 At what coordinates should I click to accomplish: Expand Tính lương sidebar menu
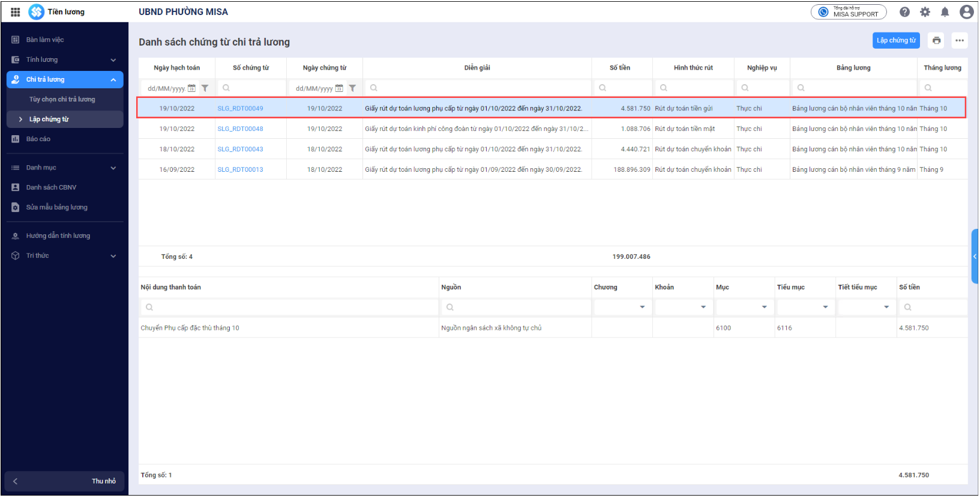(65, 59)
